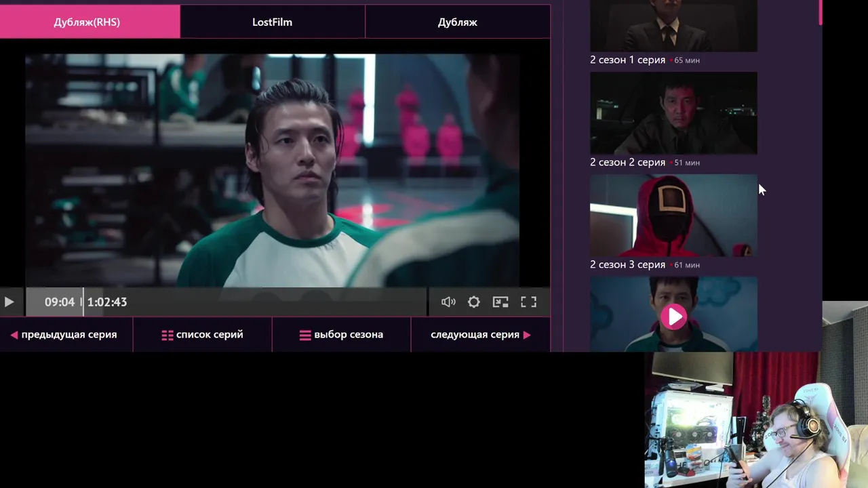Click the page scrollbar thumb
Viewport: 868px width, 488px height.
coord(821,12)
